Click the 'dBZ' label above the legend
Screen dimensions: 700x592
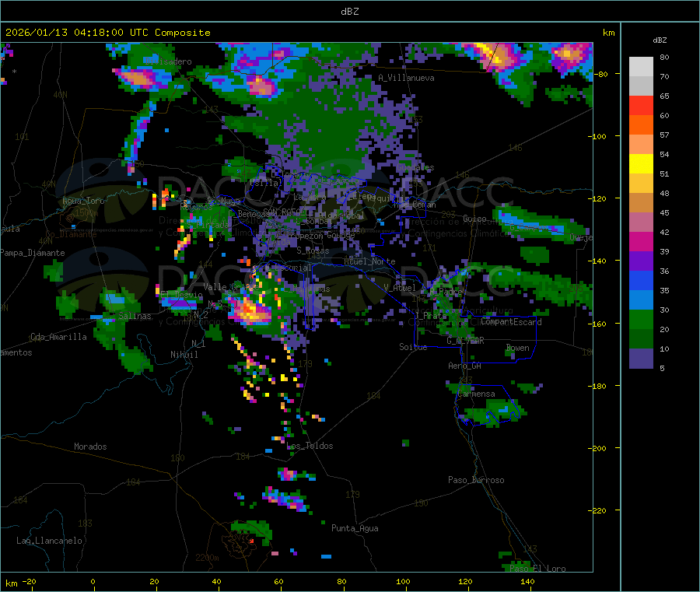pos(660,40)
